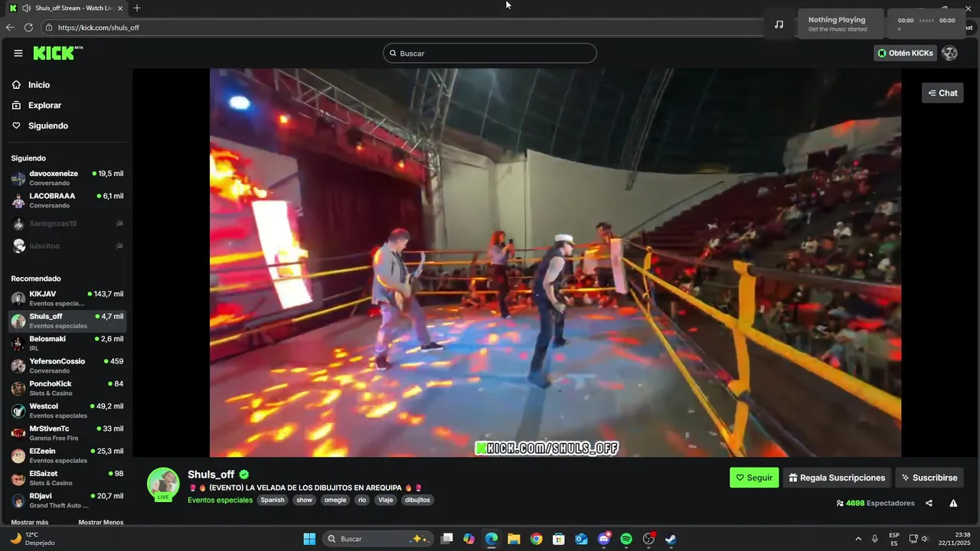Screen dimensions: 980x551
Task: Open the Eventos especiales category link
Action: (220, 500)
